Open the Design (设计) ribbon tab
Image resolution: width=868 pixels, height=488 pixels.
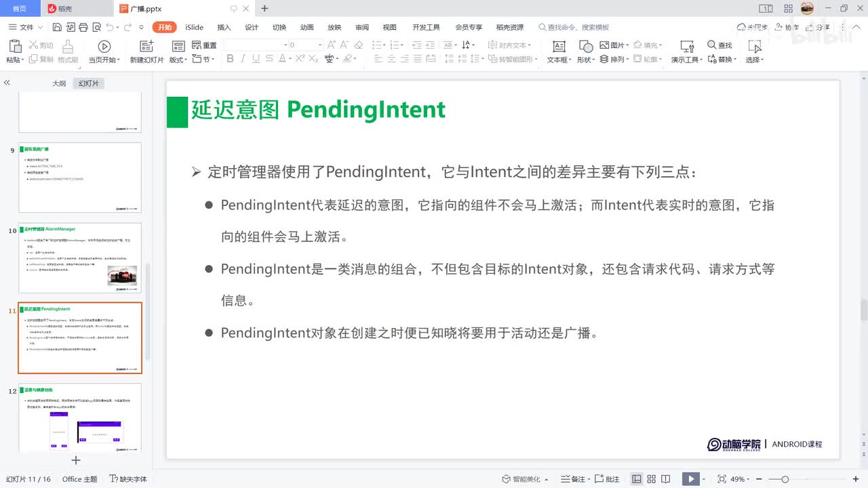tap(252, 27)
